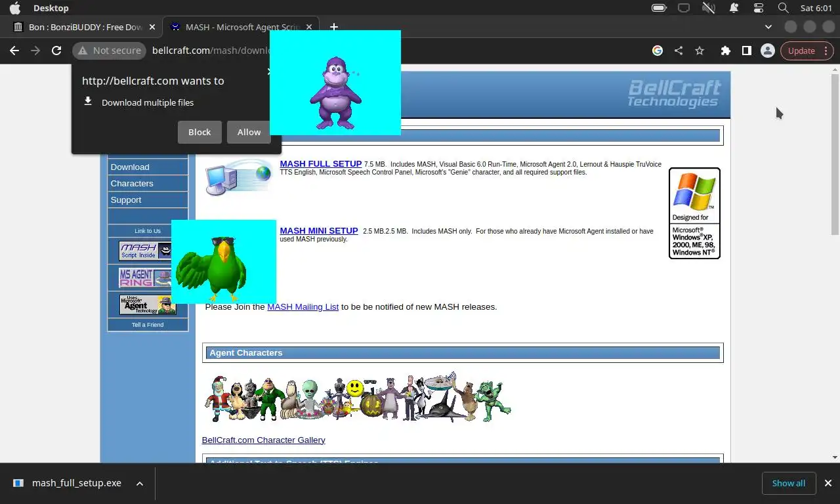Download MASH MINI SETUP

(x=319, y=231)
